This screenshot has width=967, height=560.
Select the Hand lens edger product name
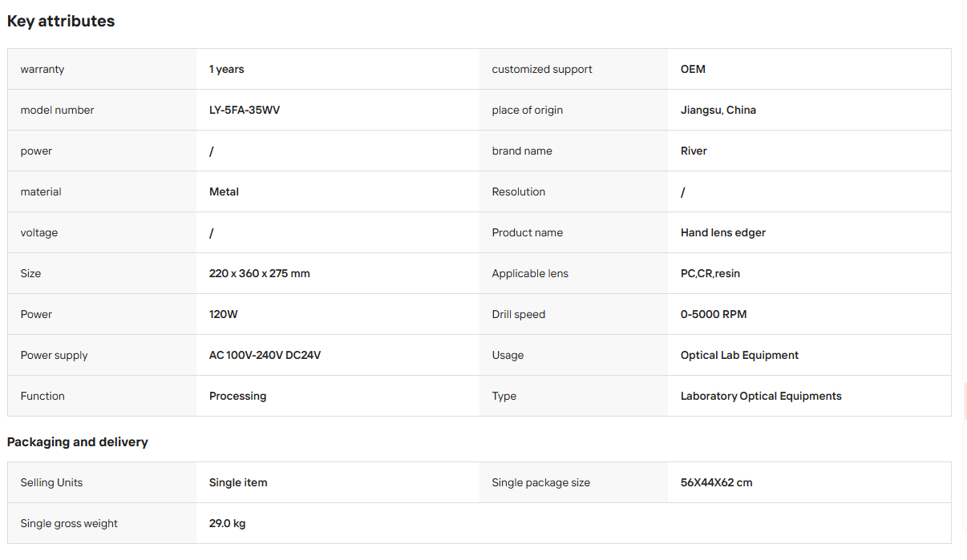point(723,232)
